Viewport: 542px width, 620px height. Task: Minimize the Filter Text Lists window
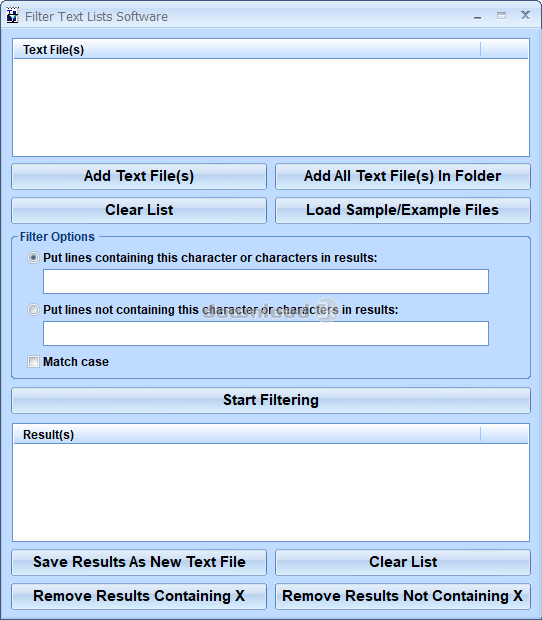(478, 17)
